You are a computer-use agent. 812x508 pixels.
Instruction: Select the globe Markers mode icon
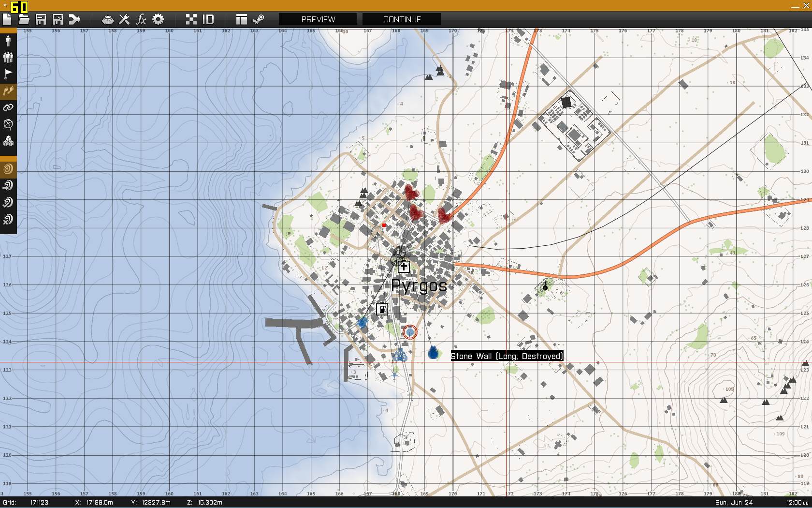tap(8, 124)
